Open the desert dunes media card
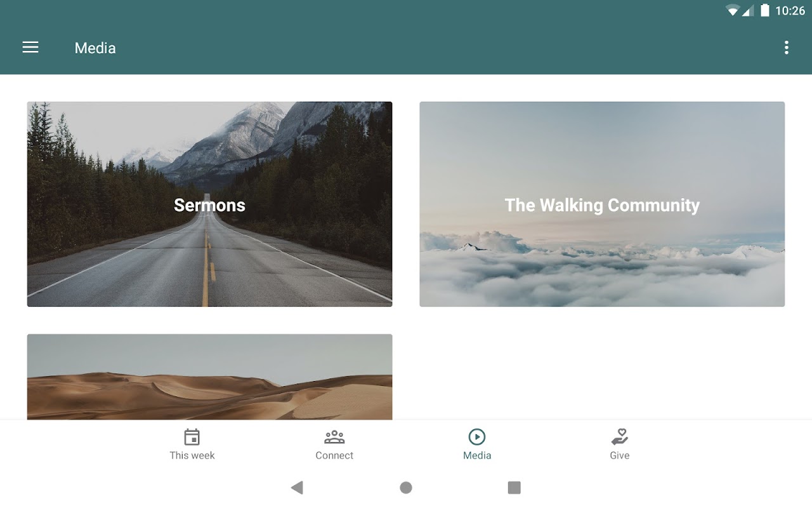 point(209,377)
